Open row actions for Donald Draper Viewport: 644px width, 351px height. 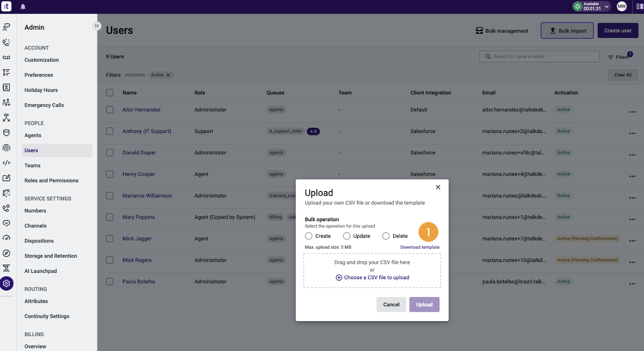632,155
